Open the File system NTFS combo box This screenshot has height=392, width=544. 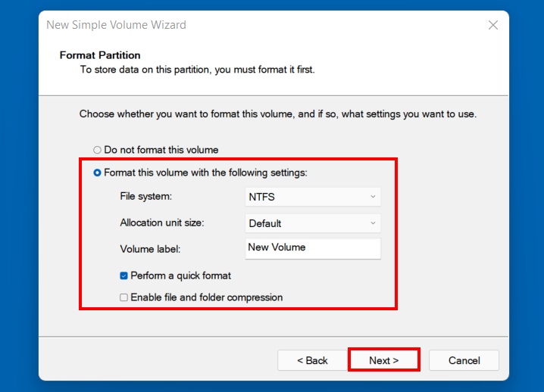click(x=313, y=197)
